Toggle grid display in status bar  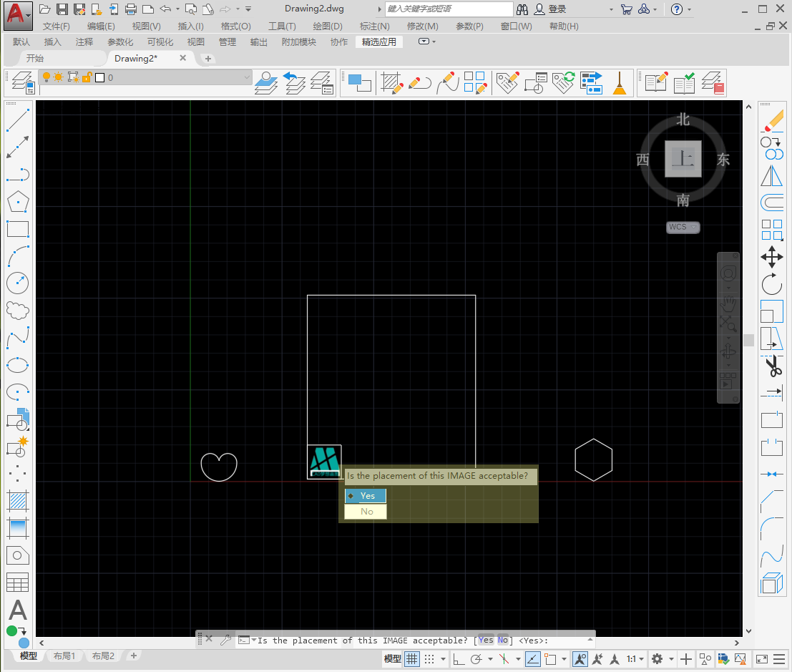tap(412, 659)
